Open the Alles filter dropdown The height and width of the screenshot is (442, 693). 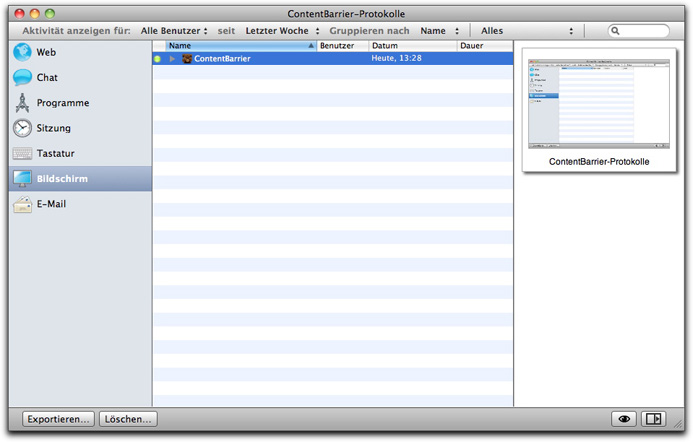pyautogui.click(x=527, y=31)
